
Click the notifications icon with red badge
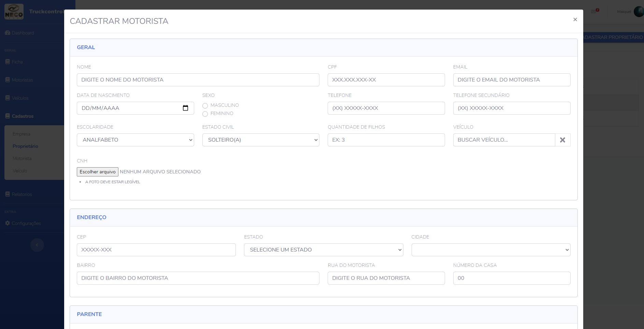point(595,11)
